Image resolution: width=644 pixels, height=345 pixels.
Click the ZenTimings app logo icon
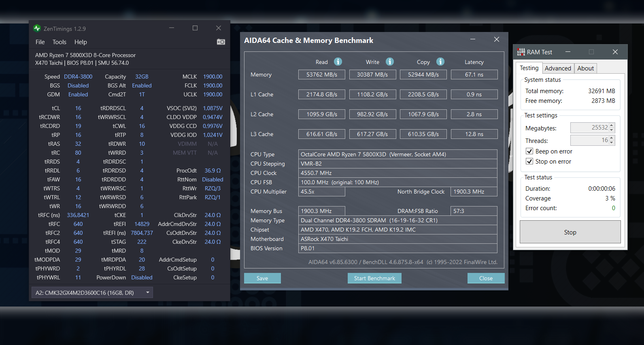pyautogui.click(x=37, y=28)
